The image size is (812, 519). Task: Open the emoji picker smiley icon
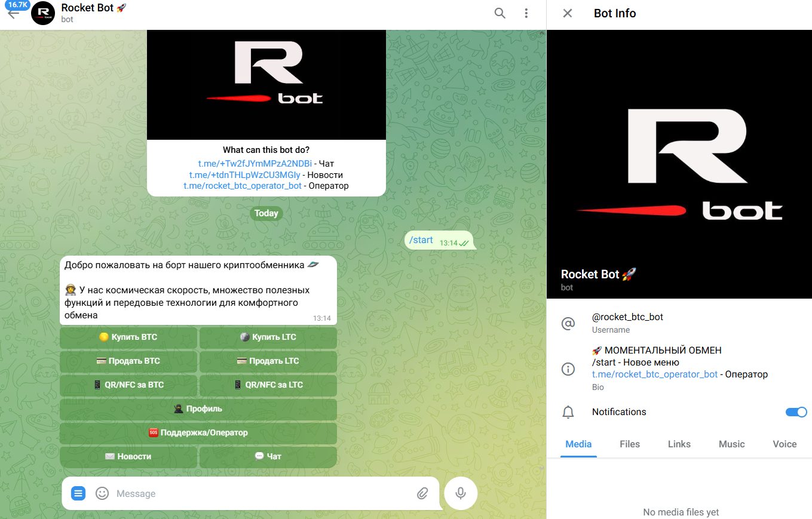[x=102, y=493]
